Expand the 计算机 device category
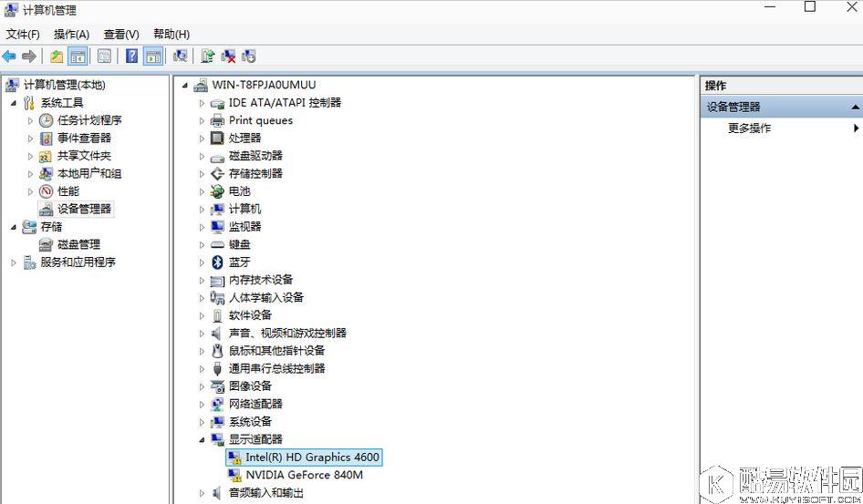Screen dimensions: 863x504 [x=202, y=210]
